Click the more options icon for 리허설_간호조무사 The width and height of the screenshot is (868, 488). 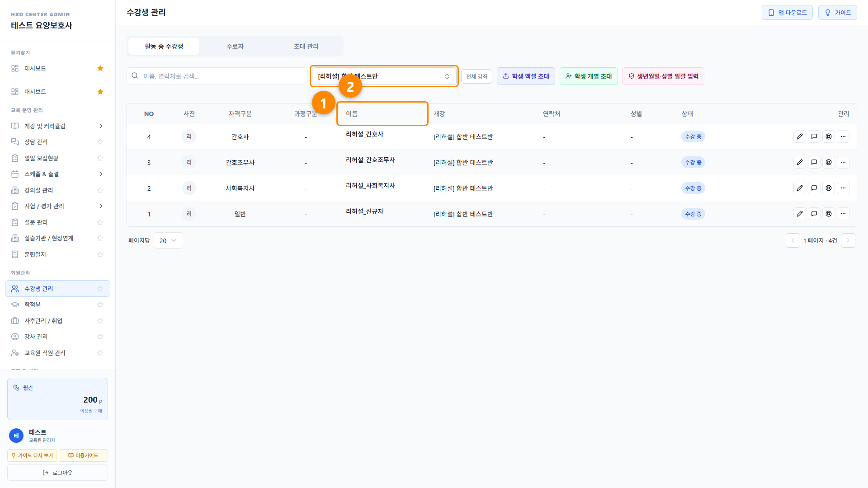point(843,162)
